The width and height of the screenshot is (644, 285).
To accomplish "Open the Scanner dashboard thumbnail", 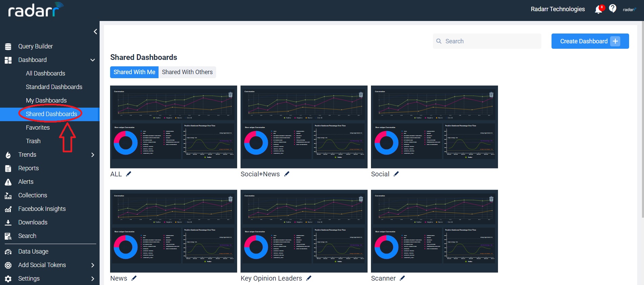I will click(x=434, y=231).
